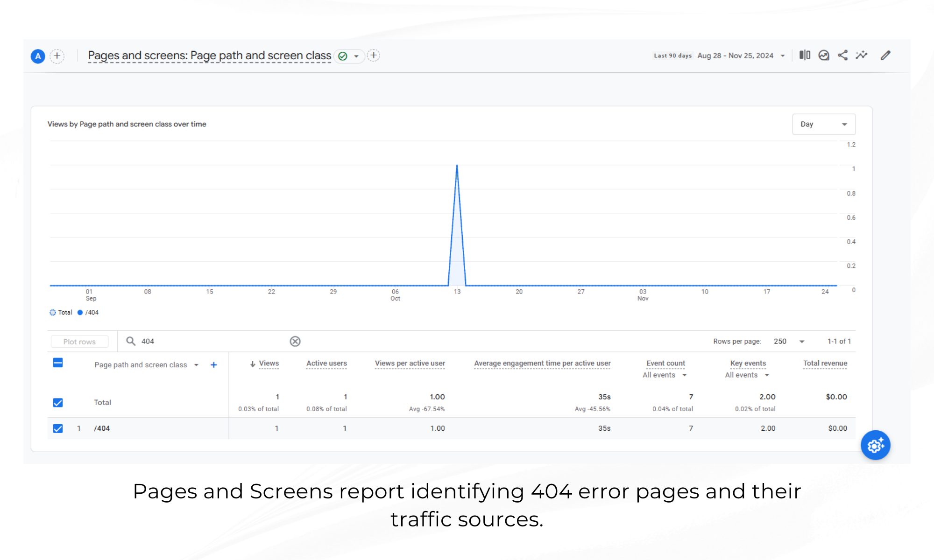Toggle the header select-all checkbox
This screenshot has height=560, width=934.
(58, 363)
